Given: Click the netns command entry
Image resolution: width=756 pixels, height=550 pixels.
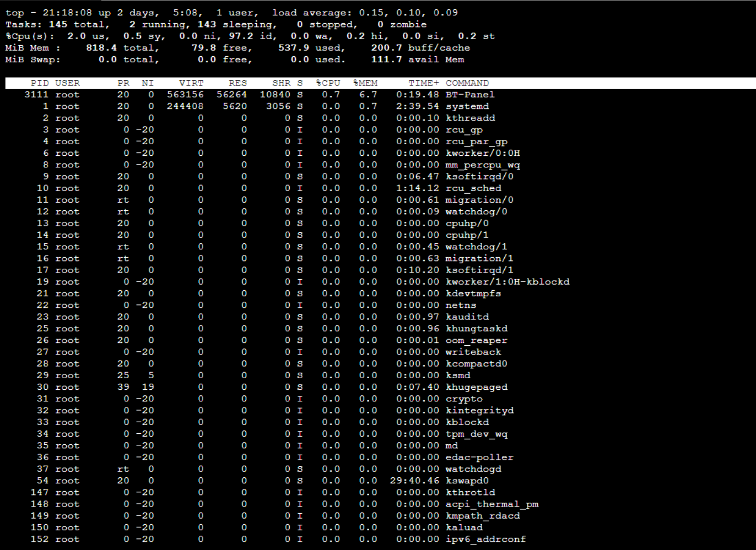Looking at the screenshot, I should pyautogui.click(x=461, y=305).
